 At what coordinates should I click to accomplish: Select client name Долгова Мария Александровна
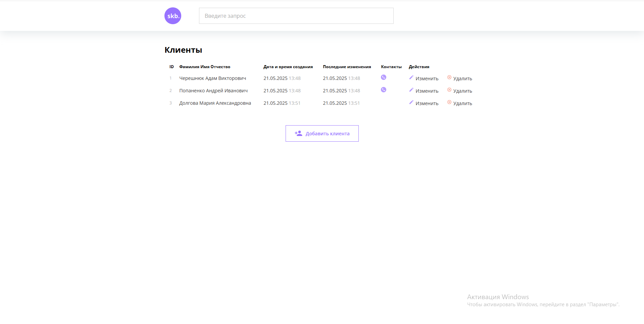[215, 103]
